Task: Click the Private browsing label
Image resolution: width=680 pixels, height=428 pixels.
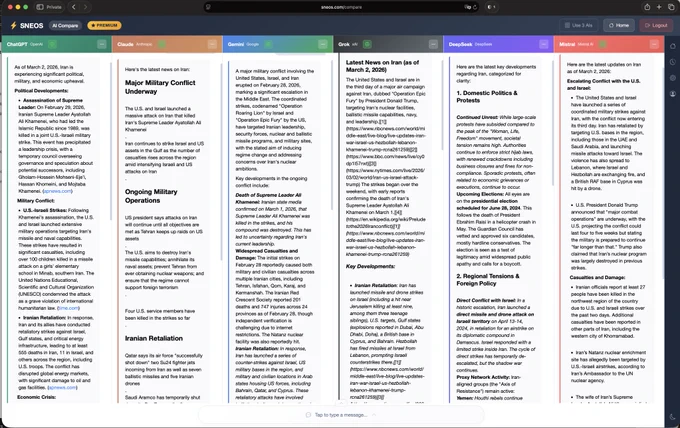Action: (x=54, y=7)
